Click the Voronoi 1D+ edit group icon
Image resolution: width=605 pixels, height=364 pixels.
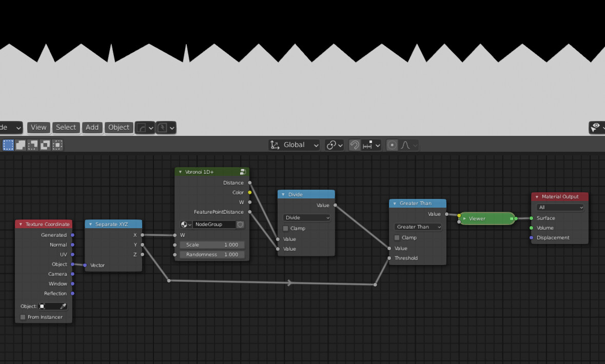[243, 172]
